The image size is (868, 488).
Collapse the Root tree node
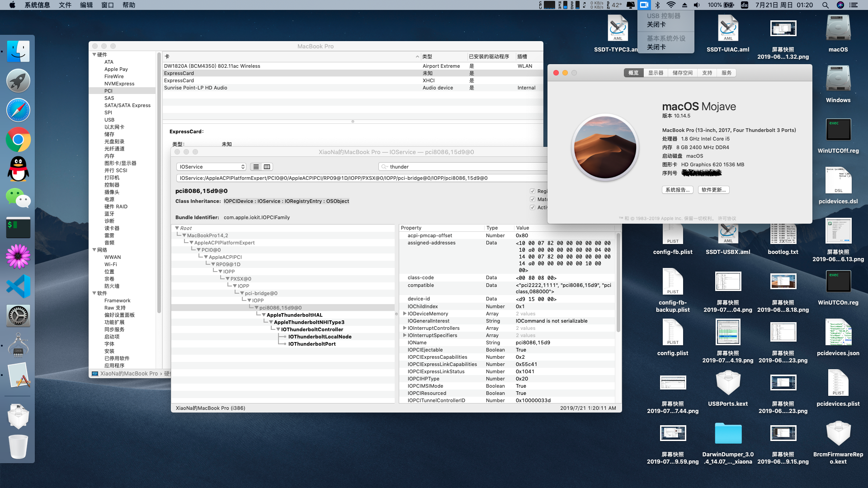[x=177, y=228]
